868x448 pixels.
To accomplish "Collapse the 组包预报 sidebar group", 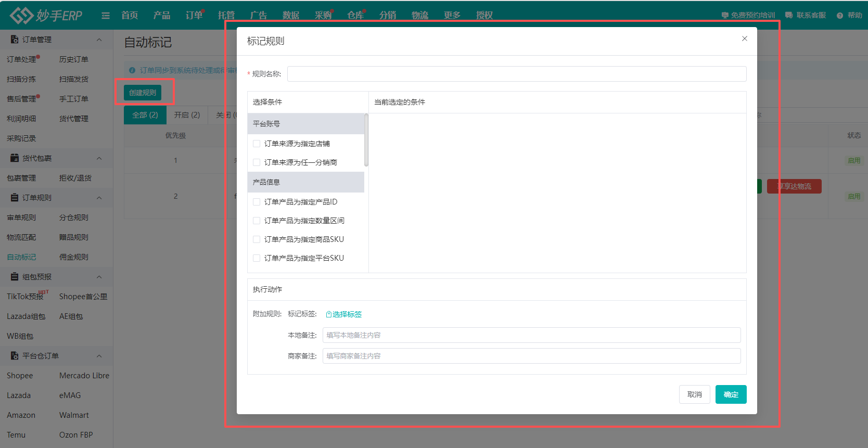I will (99, 277).
